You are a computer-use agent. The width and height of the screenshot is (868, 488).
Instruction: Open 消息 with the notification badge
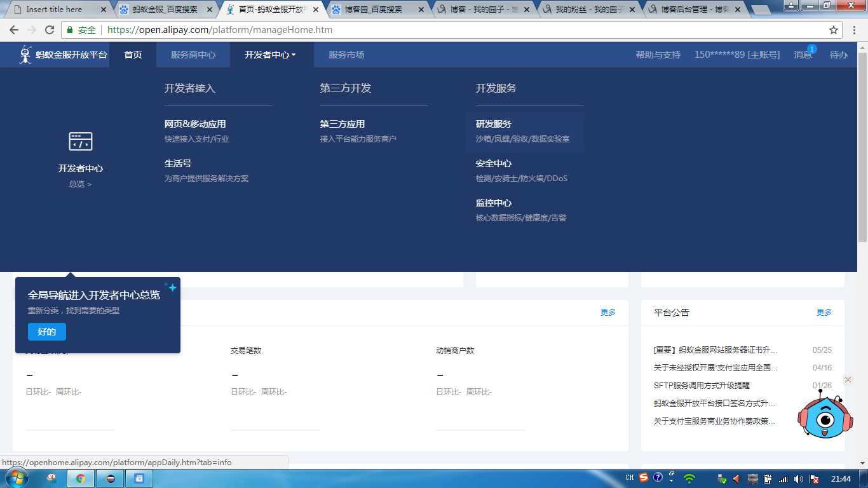click(803, 55)
